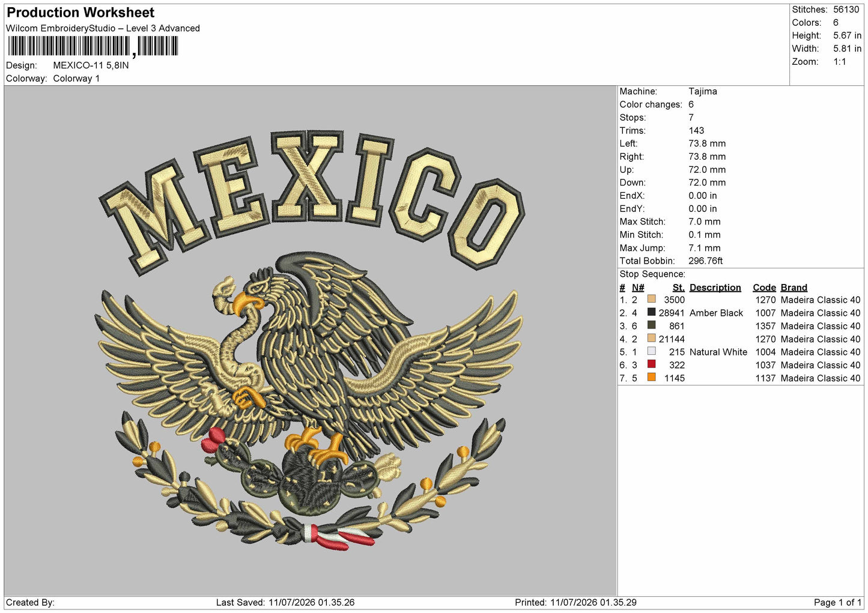Click the N# column header
Screen dimensions: 868x613
click(x=638, y=288)
